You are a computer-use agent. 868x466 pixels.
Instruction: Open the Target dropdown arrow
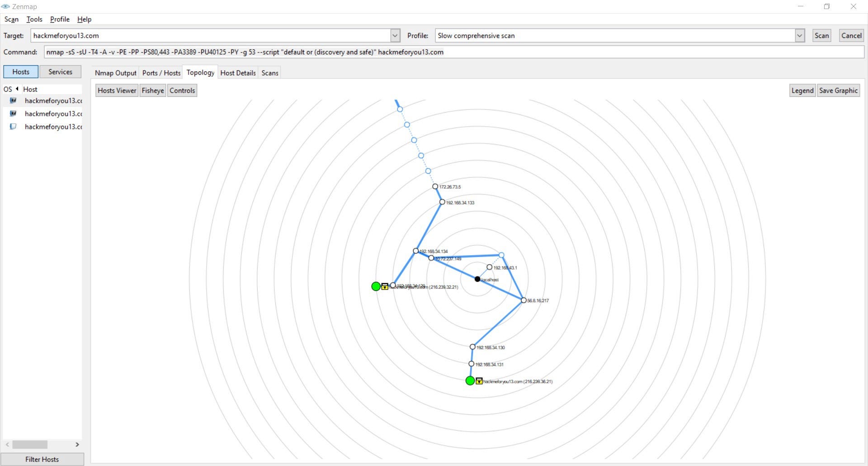395,35
